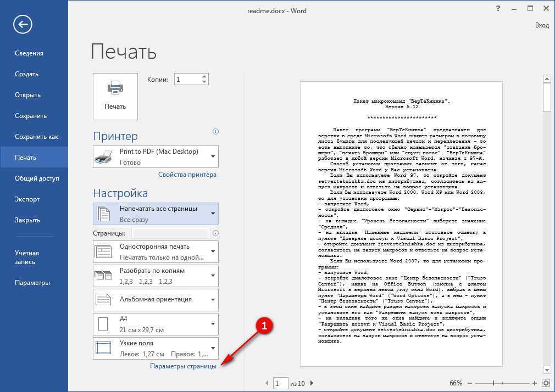The image size is (555, 392).
Task: Expand the Print to PDF printer dropdown
Action: 156,156
